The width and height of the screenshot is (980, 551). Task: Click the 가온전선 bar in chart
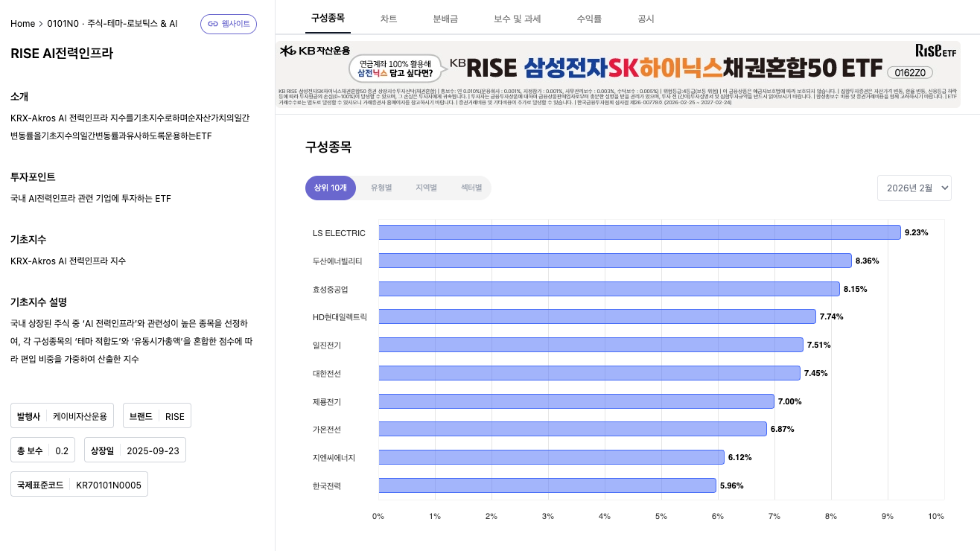coord(573,429)
